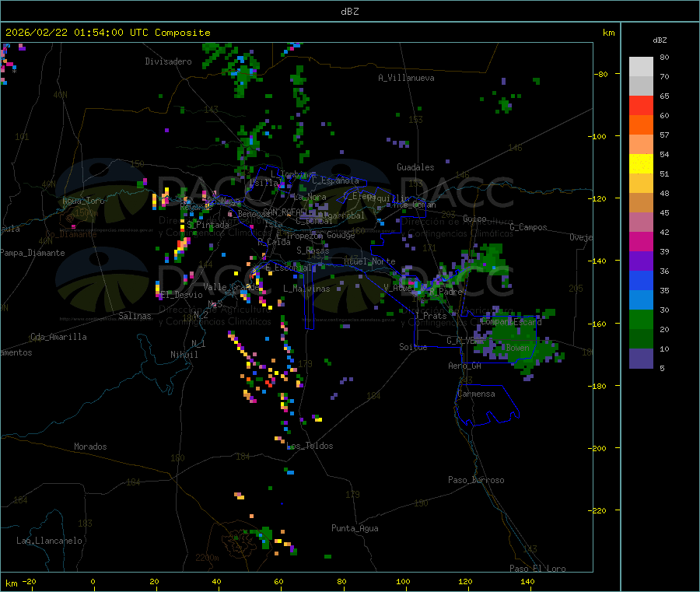Image resolution: width=700 pixels, height=592 pixels.
Task: Click the Paso_Barroso map label
Action: point(476,480)
